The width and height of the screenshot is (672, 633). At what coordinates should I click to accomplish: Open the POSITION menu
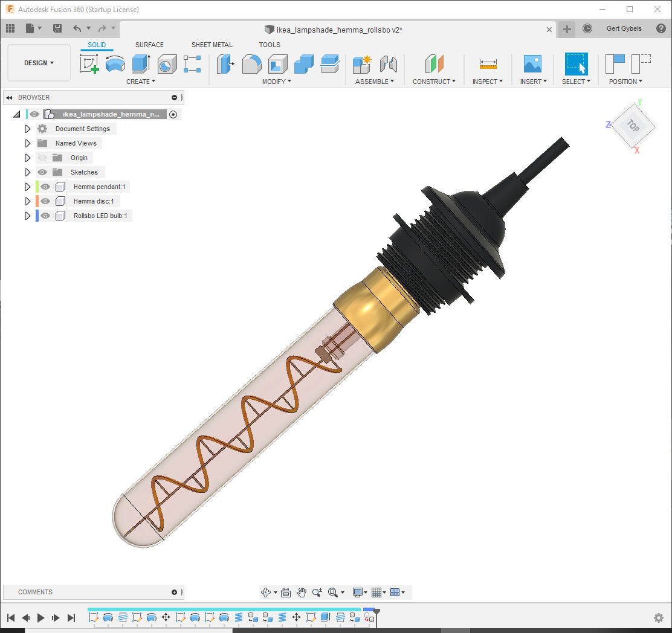625,82
